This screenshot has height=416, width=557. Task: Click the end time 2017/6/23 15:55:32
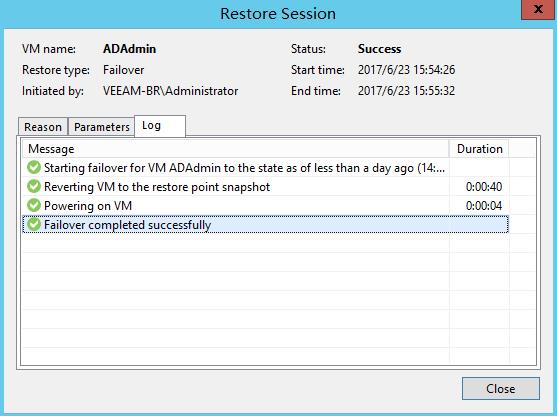point(406,91)
